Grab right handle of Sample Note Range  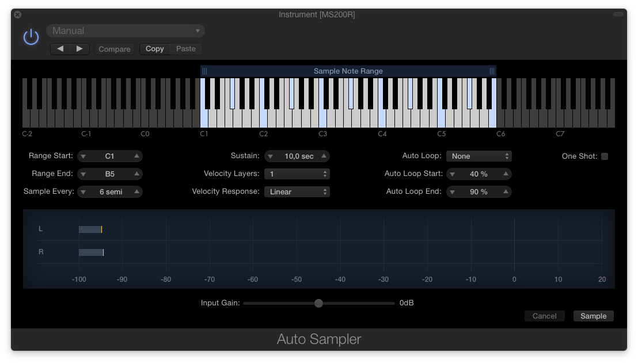(x=492, y=71)
